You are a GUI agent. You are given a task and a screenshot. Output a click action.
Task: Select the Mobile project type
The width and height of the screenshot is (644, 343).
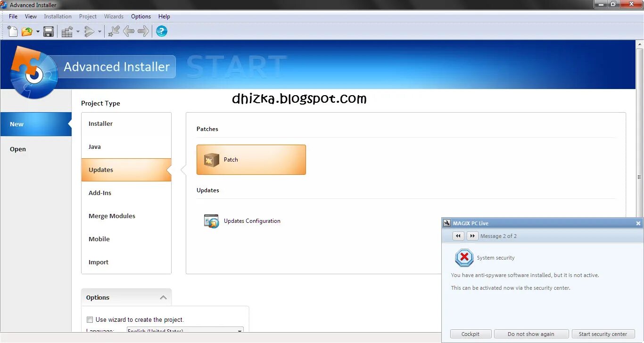coord(126,239)
